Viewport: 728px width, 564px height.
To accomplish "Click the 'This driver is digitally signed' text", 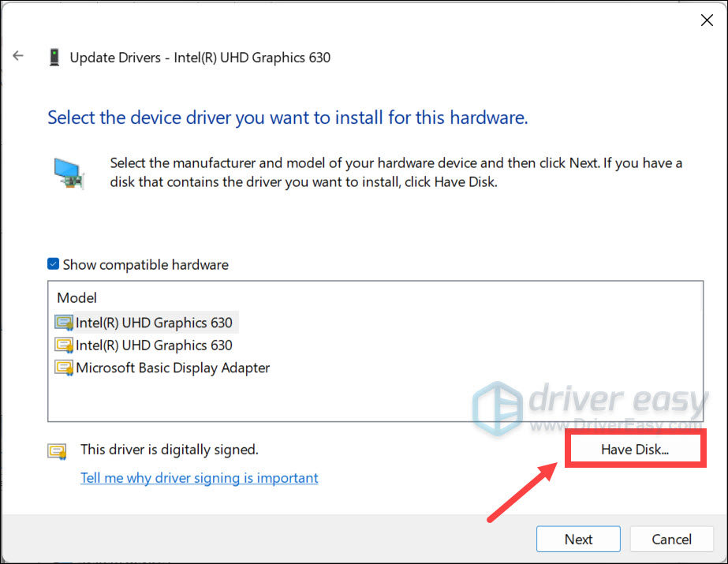I will click(x=170, y=450).
